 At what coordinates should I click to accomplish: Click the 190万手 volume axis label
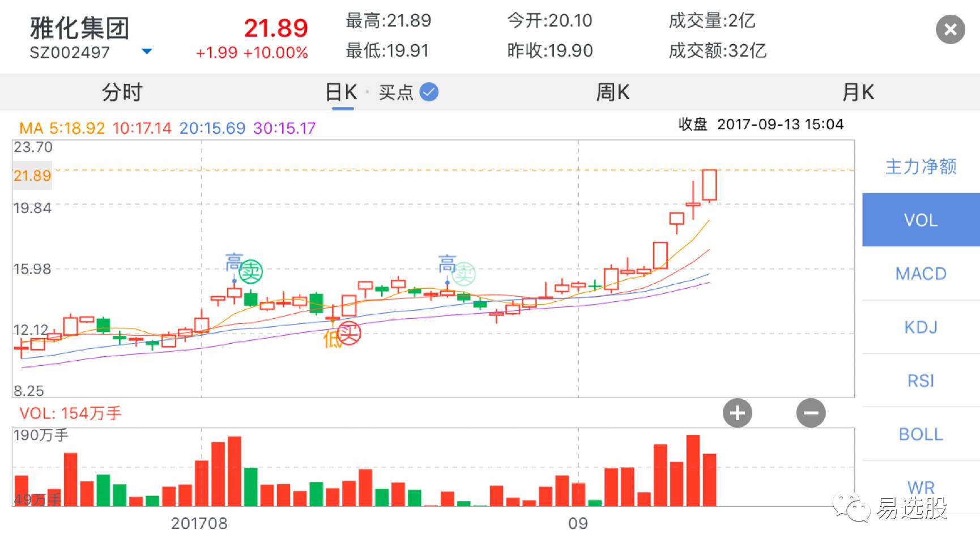tap(41, 435)
